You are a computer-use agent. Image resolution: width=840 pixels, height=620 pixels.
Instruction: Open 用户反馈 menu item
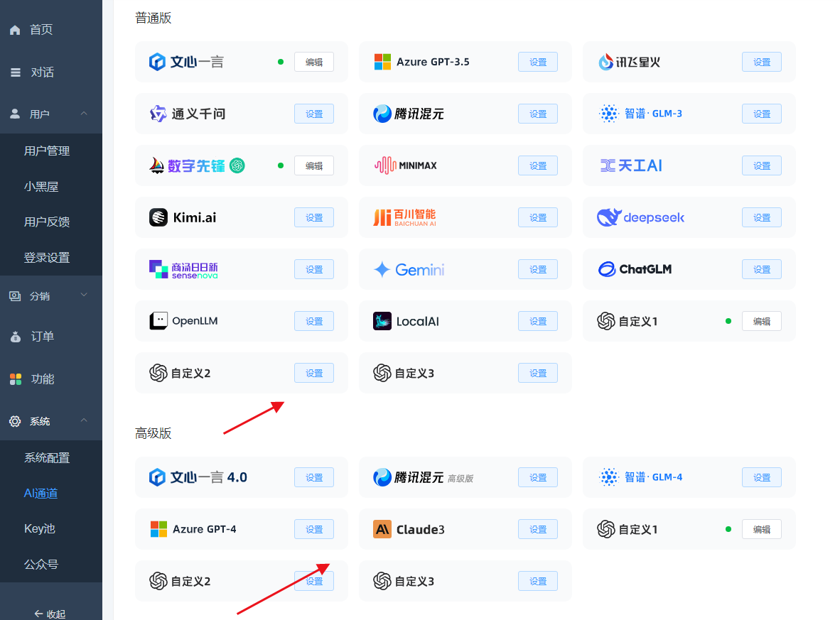pos(47,222)
